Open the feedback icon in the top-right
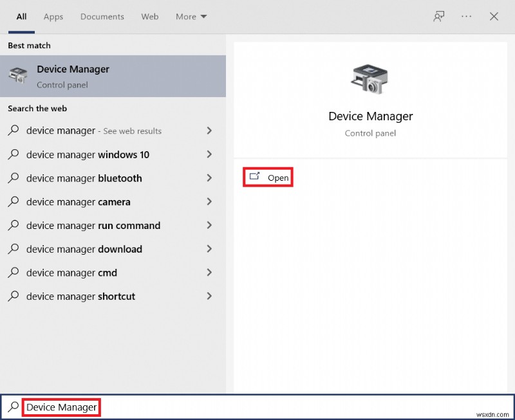The height and width of the screenshot is (420, 515). (438, 17)
